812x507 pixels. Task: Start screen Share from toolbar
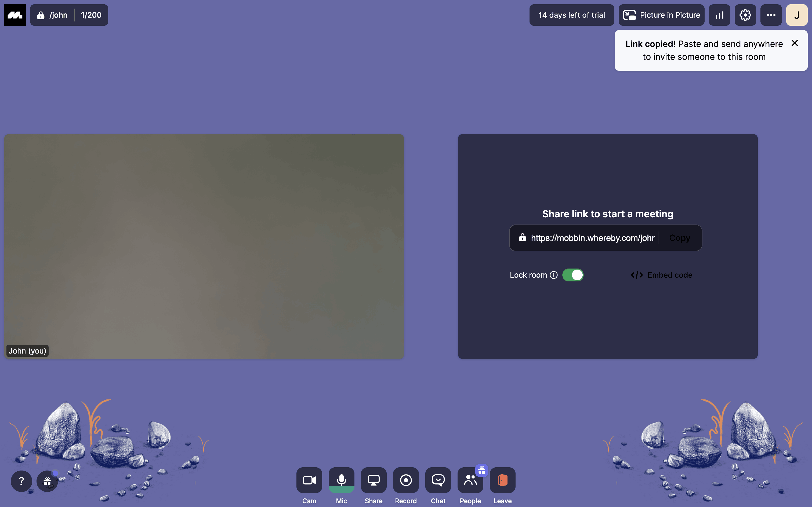374,480
